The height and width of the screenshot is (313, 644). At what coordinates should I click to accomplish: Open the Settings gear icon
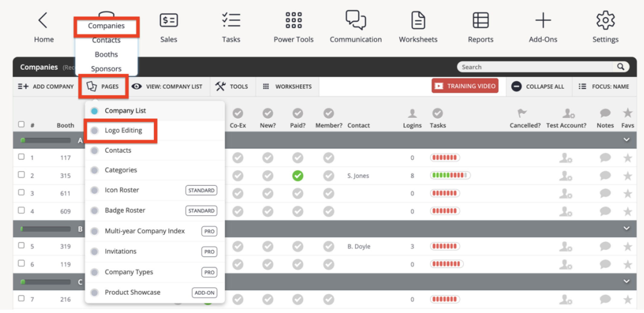[605, 20]
